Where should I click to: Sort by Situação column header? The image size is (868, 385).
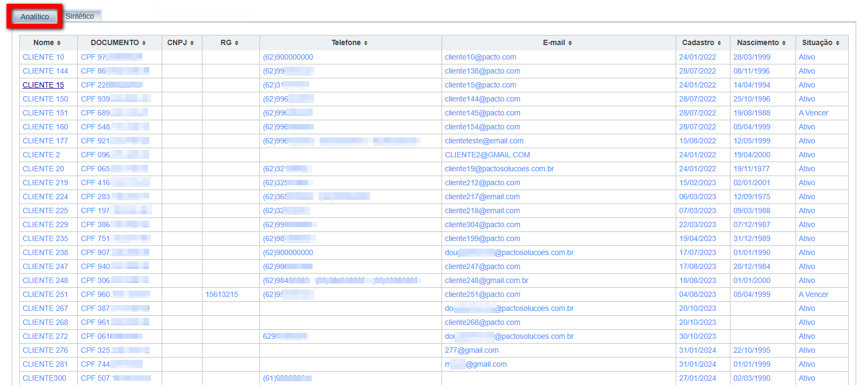(x=820, y=43)
